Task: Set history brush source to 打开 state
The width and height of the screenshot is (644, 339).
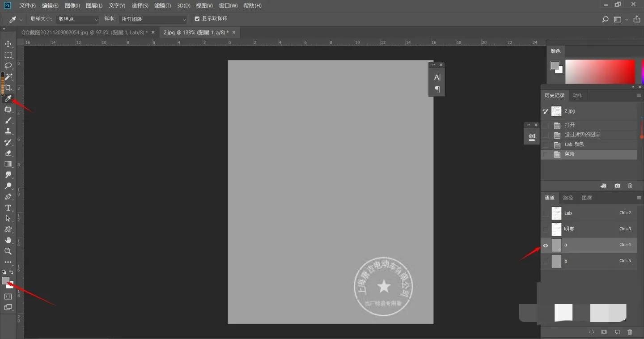Action: point(545,125)
